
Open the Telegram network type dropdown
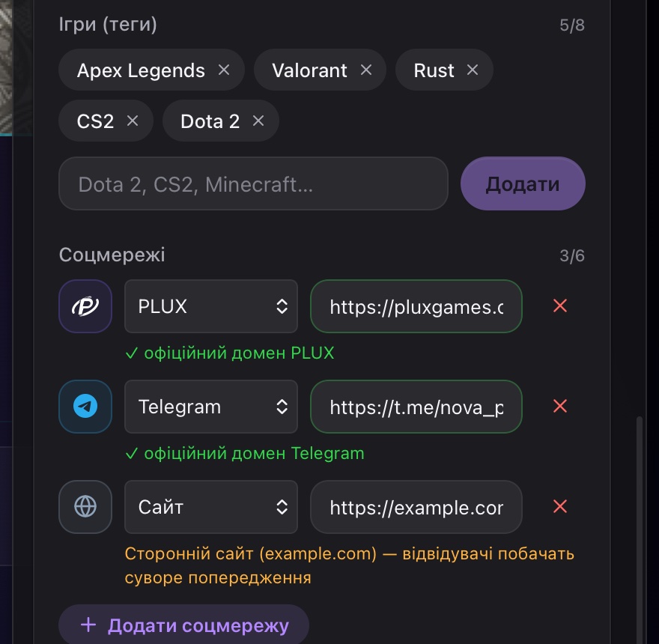211,407
